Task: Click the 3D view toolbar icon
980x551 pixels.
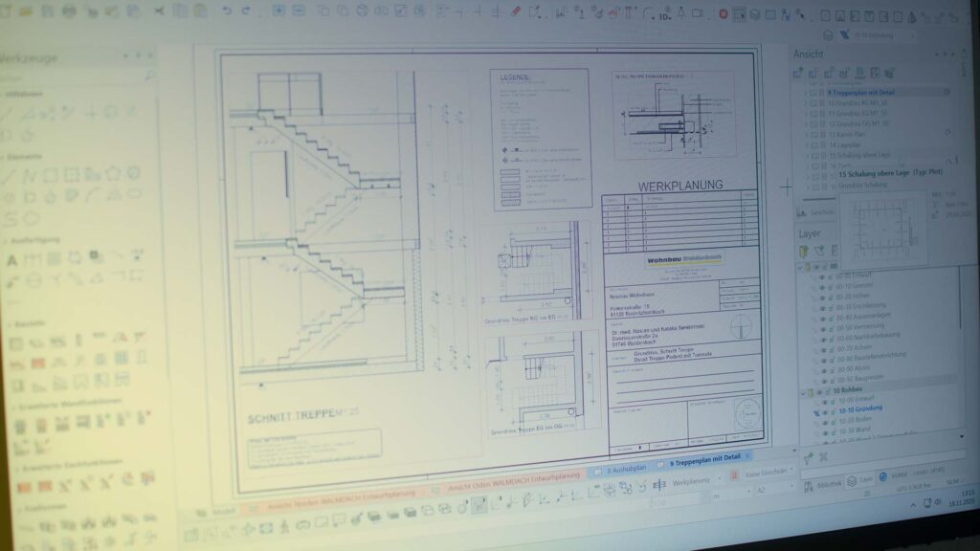Action: (x=663, y=15)
